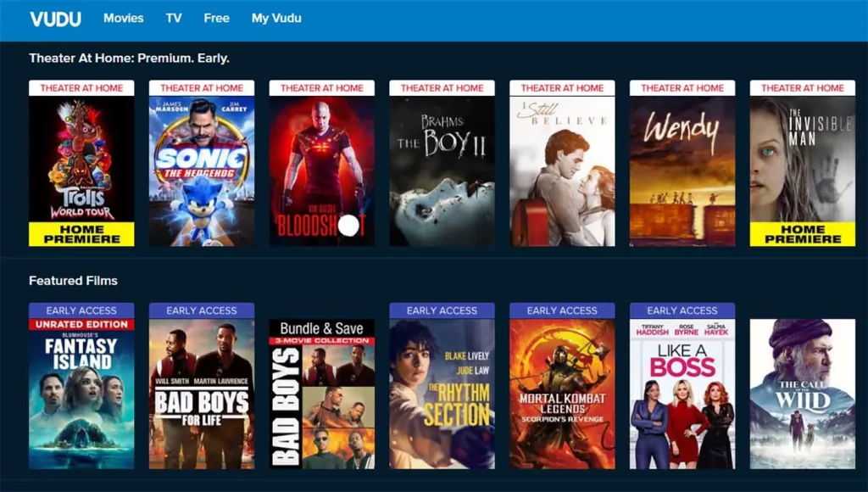Click Early Access tag above Rhythm Section
Viewport: 868px width, 492px height.
tap(442, 310)
